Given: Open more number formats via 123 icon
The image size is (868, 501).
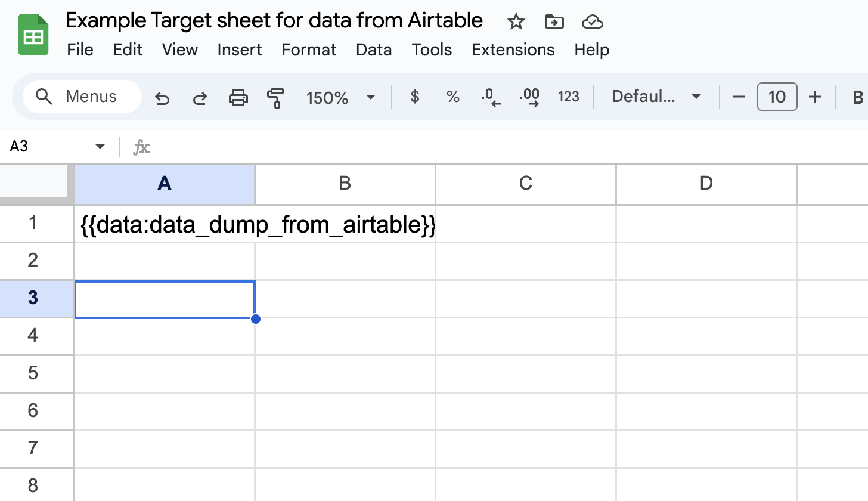Looking at the screenshot, I should point(569,97).
